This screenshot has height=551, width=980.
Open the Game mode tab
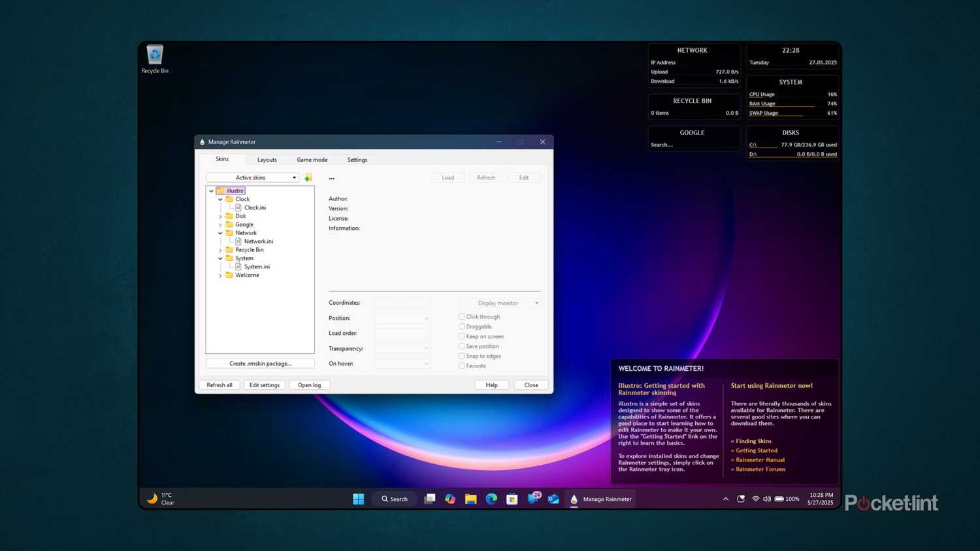coord(312,159)
